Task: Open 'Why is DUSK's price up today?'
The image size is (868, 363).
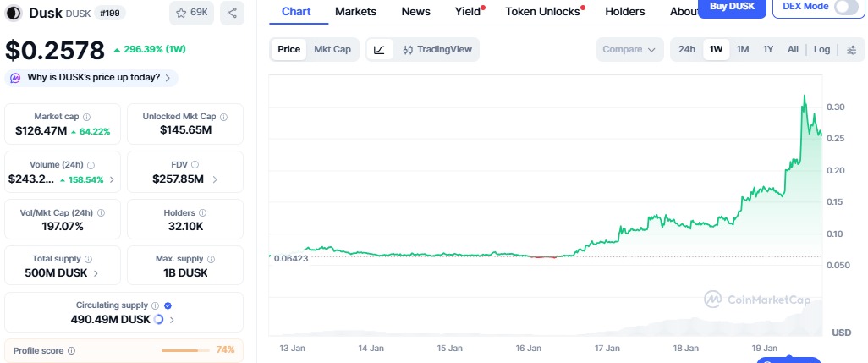Action: click(93, 78)
